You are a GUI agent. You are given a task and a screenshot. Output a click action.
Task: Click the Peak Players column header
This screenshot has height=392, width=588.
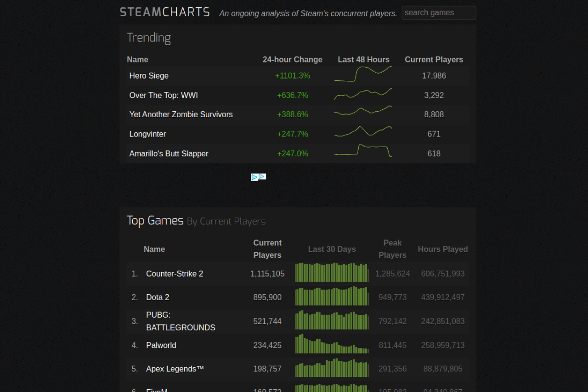click(x=393, y=249)
